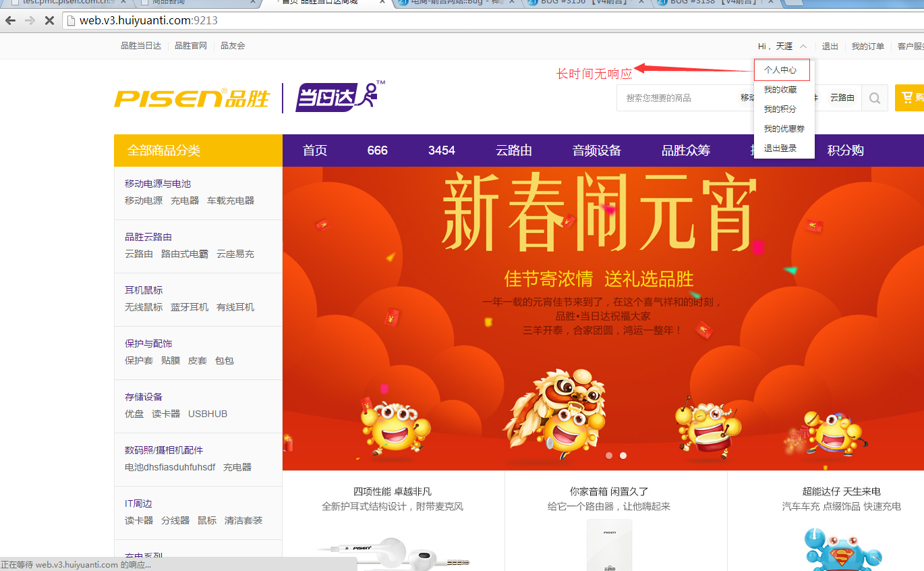Click the 当日达 purple logo
This screenshot has width=924, height=571.
click(339, 98)
